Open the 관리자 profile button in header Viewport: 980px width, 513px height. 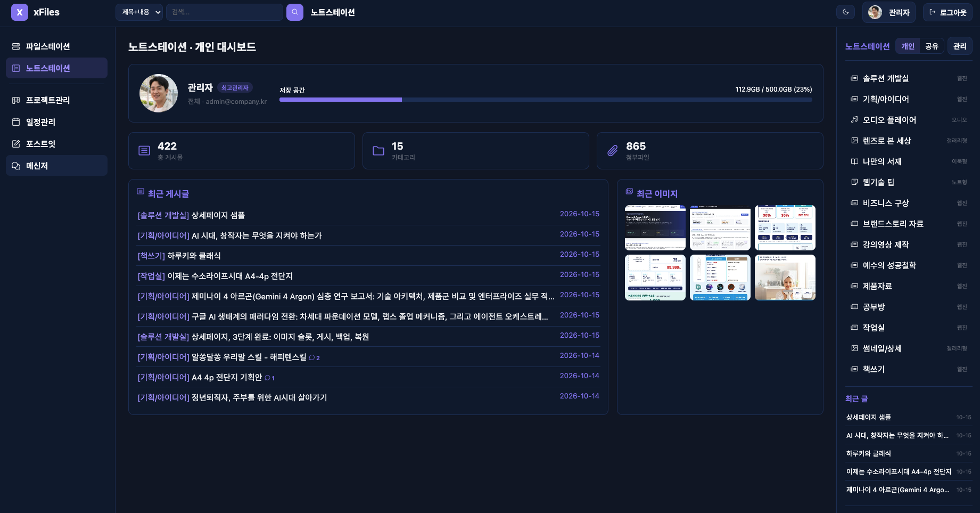888,12
